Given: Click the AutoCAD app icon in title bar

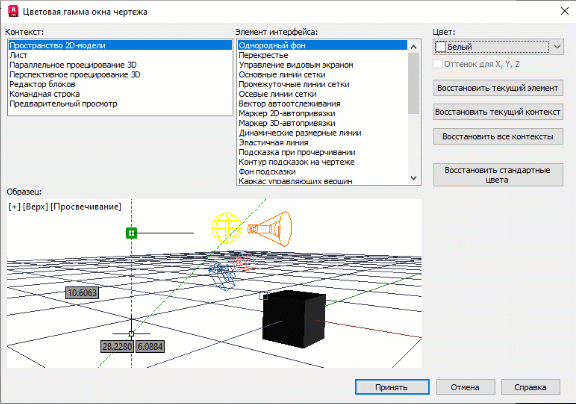Looking at the screenshot, I should point(13,11).
